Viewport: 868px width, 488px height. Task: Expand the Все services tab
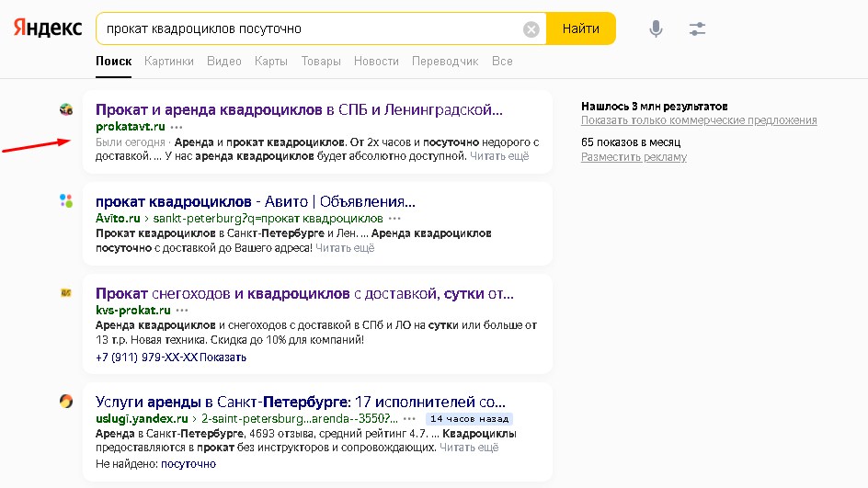tap(502, 61)
